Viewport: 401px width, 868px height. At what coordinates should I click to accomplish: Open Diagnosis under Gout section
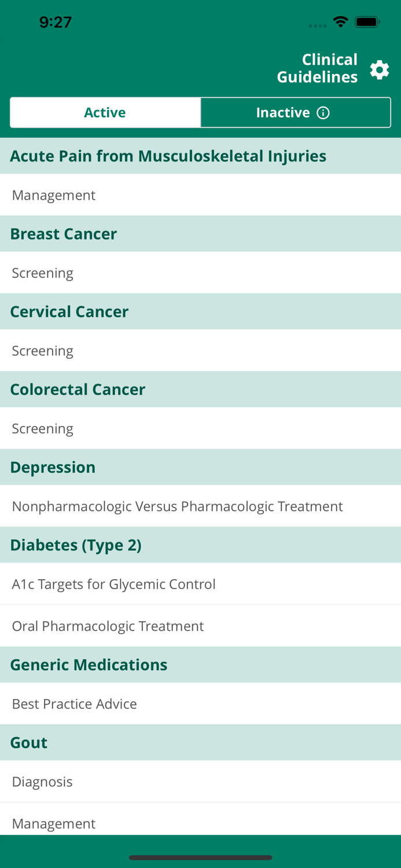point(42,781)
